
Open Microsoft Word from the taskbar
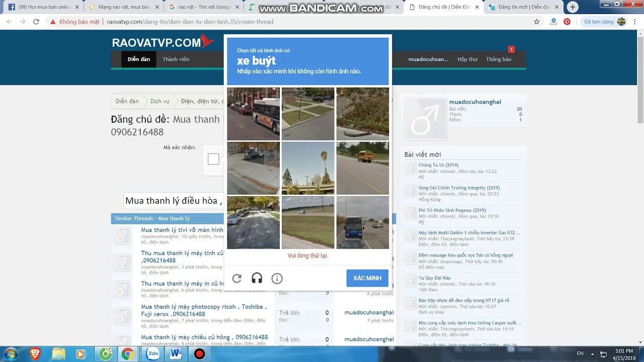click(176, 354)
